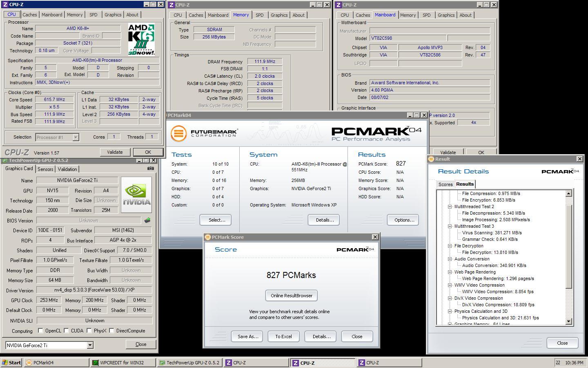Image resolution: width=588 pixels, height=368 pixels.
Task: Click the Futuremark Corporation logo
Action: 204,134
